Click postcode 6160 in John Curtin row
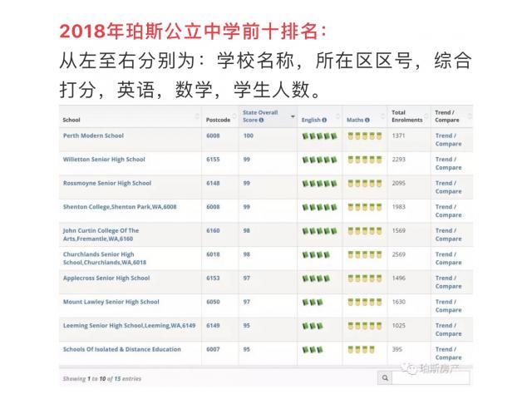This screenshot has height=399, width=532. 213,231
